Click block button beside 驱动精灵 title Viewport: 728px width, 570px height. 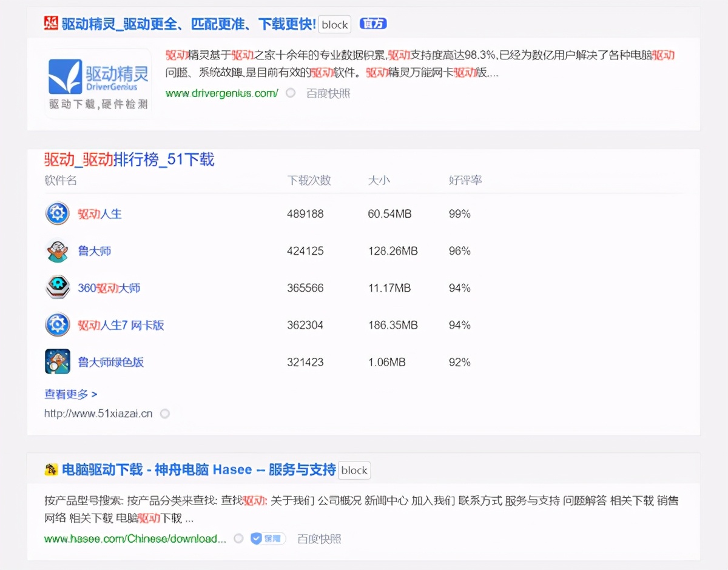click(x=334, y=24)
